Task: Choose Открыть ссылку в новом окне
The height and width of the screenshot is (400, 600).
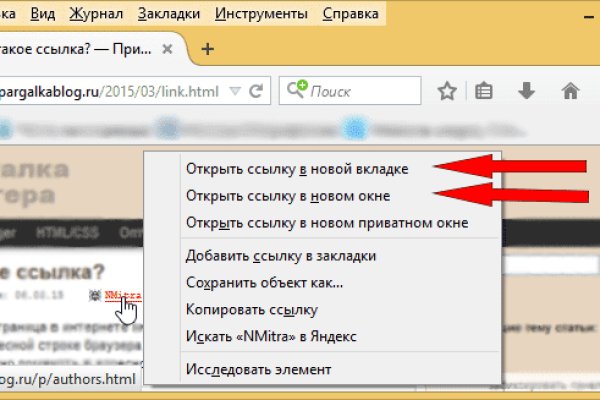Action: pos(287,196)
